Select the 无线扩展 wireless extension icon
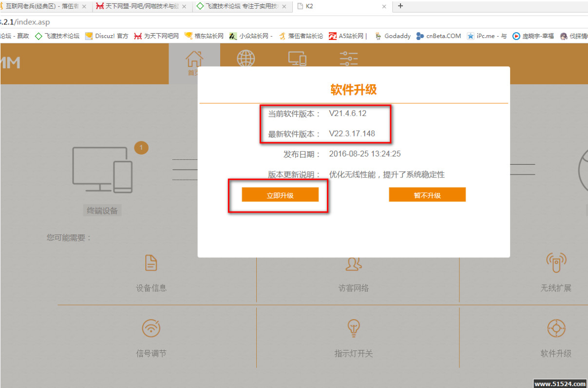The height and width of the screenshot is (388, 588). (556, 263)
